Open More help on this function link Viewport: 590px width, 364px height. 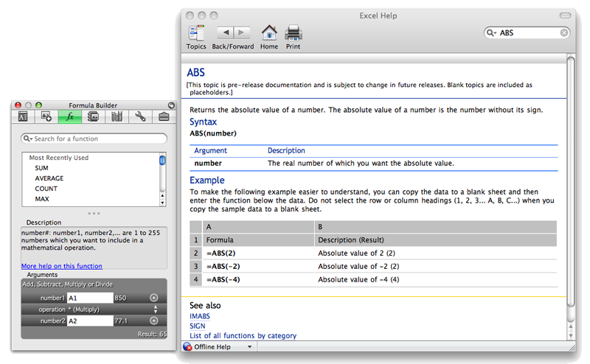[x=62, y=266]
